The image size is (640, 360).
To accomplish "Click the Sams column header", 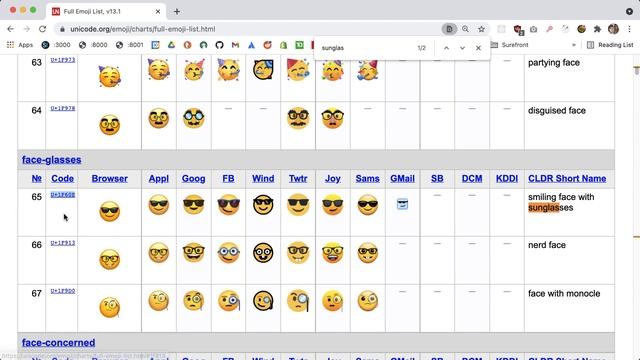I will (367, 178).
